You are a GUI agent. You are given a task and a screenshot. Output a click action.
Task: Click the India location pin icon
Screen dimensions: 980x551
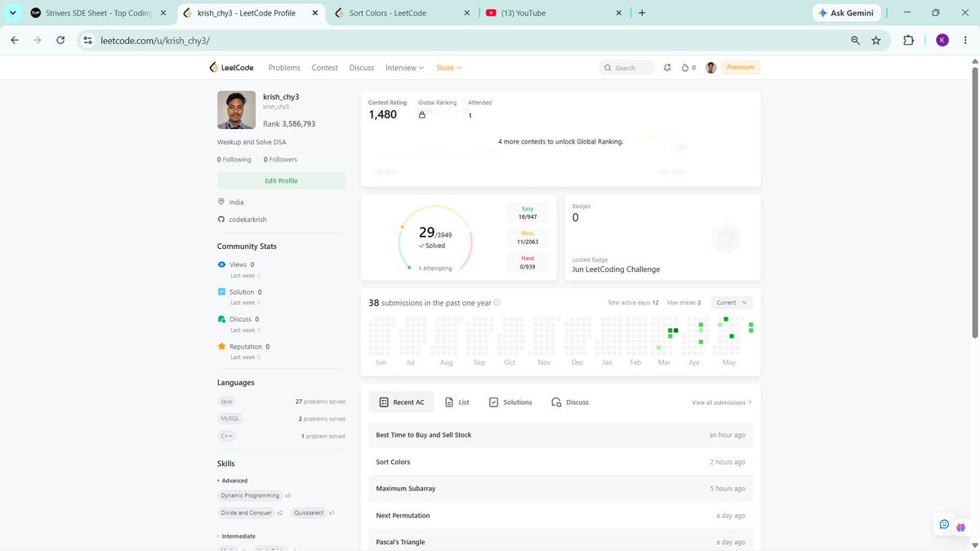tap(221, 202)
